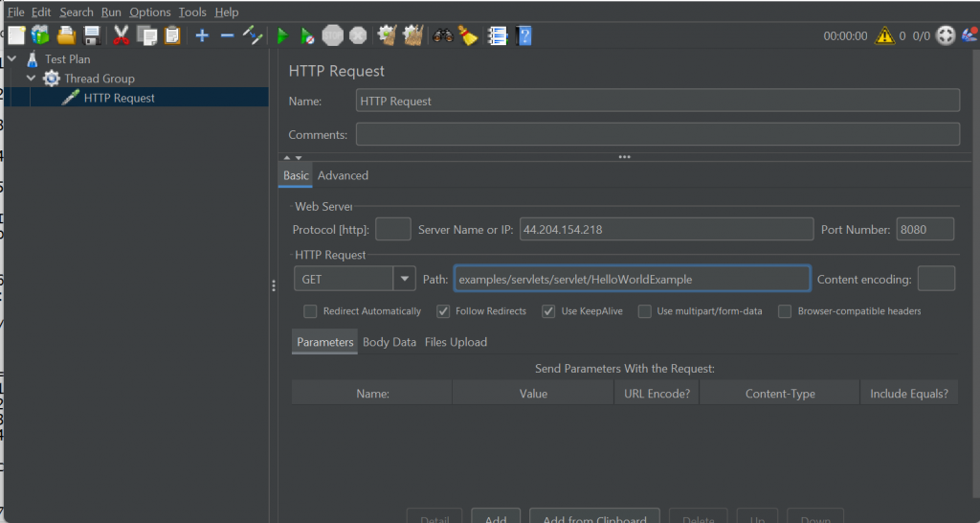Click the Help question mark icon
The width and height of the screenshot is (980, 523).
[524, 36]
